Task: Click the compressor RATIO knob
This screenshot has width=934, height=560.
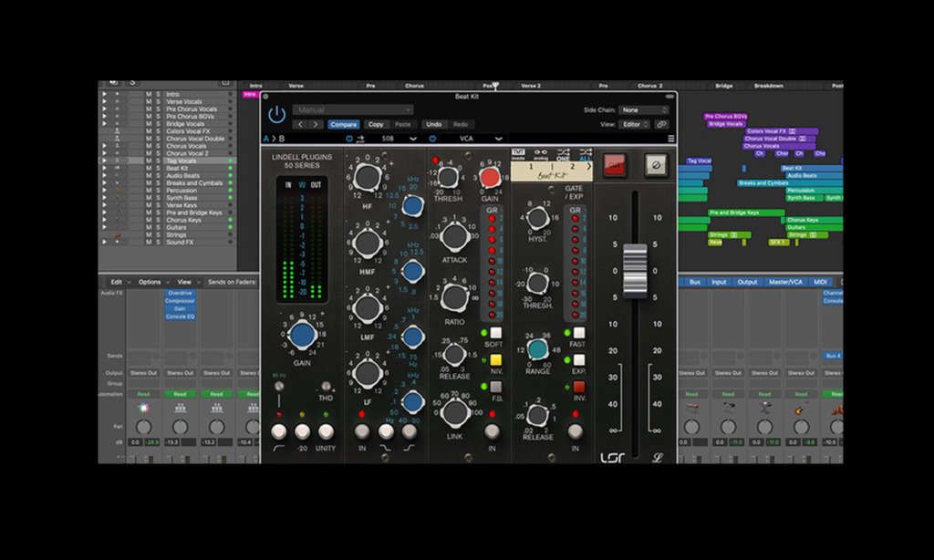Action: coord(454,297)
